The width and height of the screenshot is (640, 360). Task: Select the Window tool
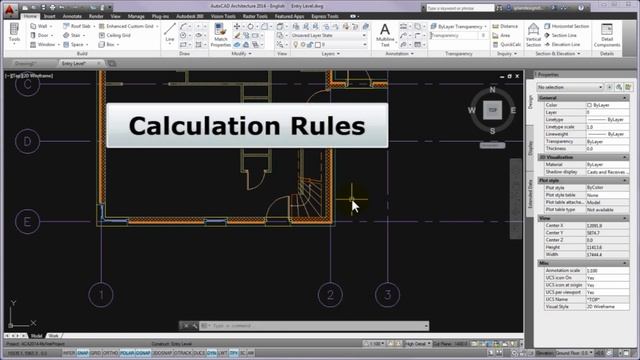(x=42, y=44)
